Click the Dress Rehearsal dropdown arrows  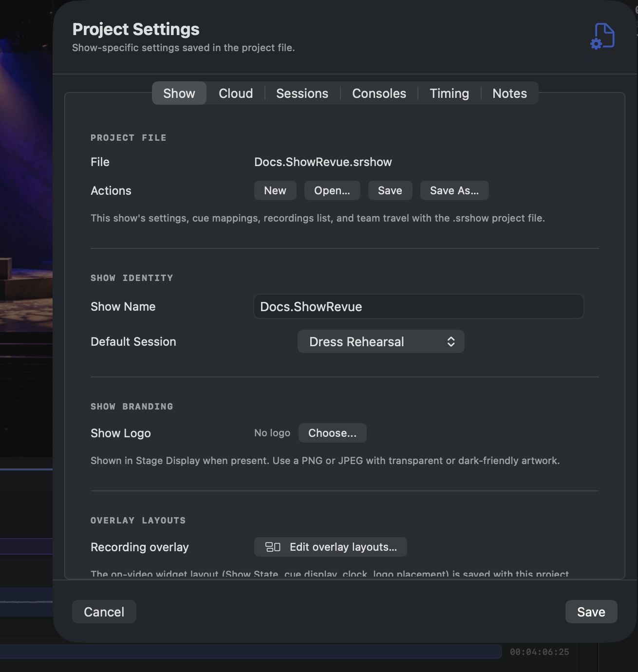(451, 341)
